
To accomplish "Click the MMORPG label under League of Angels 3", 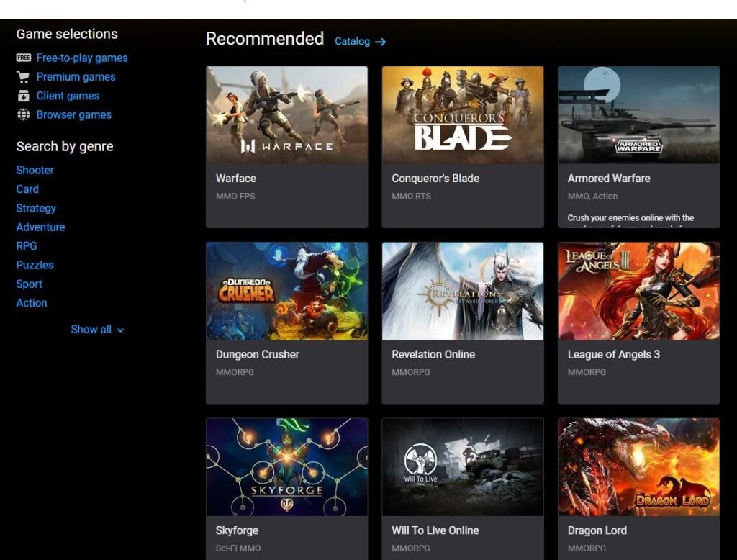I will coord(587,372).
